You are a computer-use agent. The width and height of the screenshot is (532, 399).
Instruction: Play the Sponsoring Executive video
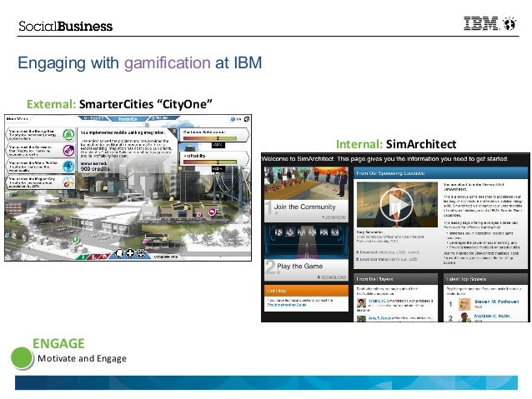(x=396, y=204)
